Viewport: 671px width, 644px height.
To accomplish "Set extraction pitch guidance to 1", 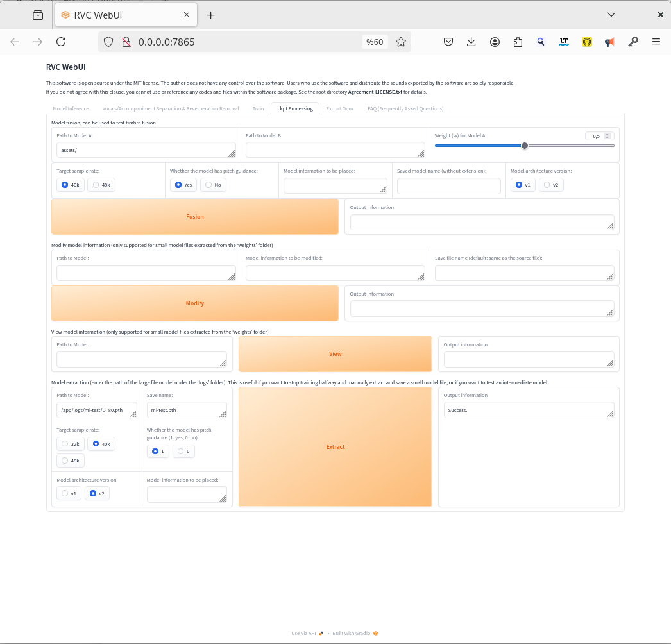I will tap(158, 451).
